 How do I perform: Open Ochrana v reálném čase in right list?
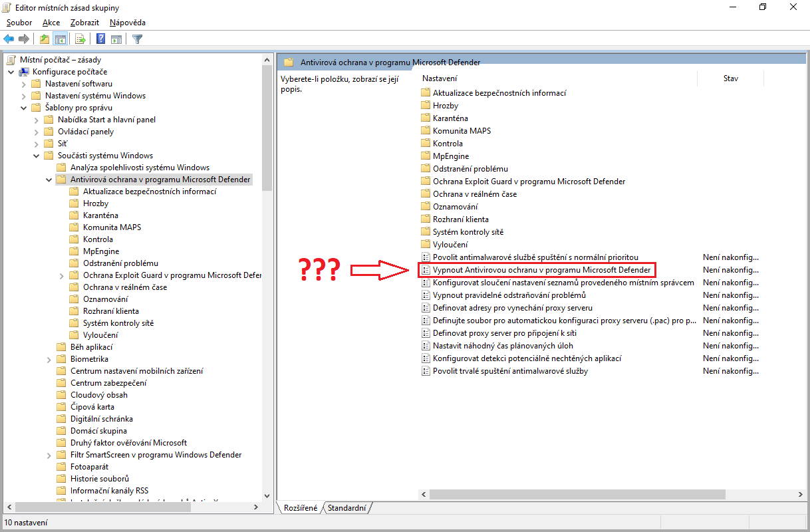(x=474, y=194)
